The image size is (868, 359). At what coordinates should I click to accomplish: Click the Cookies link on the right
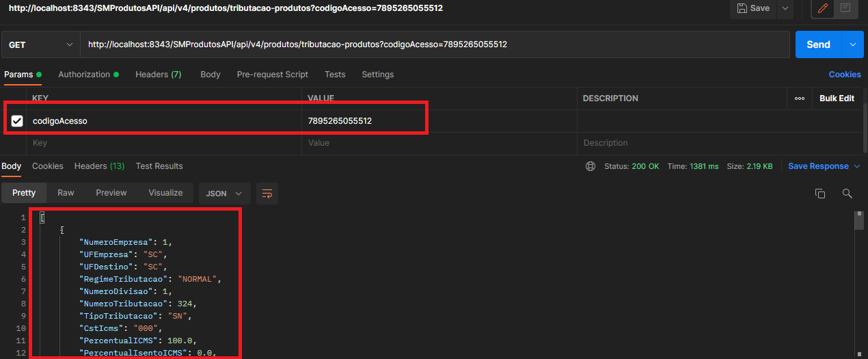pyautogui.click(x=845, y=75)
